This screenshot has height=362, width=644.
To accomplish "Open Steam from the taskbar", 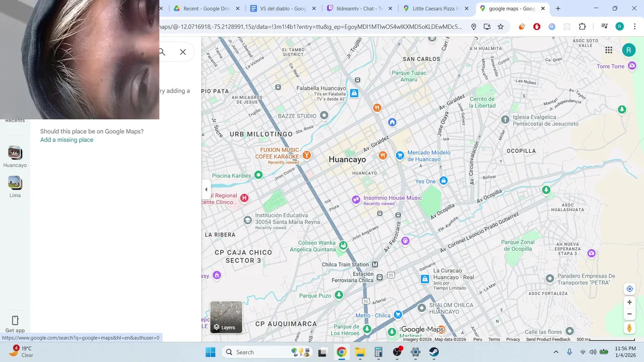I will 434,352.
